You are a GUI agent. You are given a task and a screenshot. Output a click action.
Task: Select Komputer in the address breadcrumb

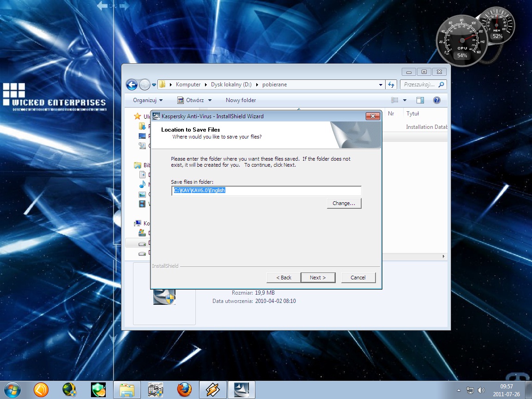pyautogui.click(x=188, y=85)
